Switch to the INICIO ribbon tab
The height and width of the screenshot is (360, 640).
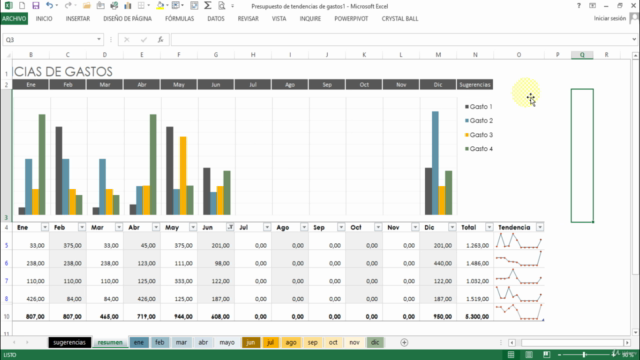(44, 18)
